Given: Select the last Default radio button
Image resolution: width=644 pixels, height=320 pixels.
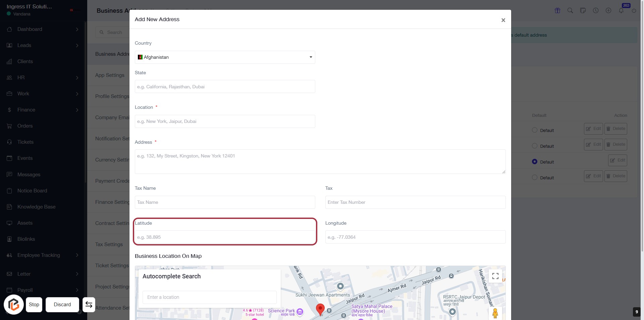Looking at the screenshot, I should point(535,178).
